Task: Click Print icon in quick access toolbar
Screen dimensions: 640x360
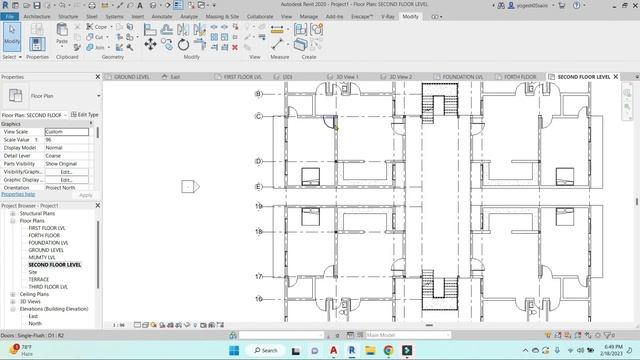Action: click(x=92, y=5)
